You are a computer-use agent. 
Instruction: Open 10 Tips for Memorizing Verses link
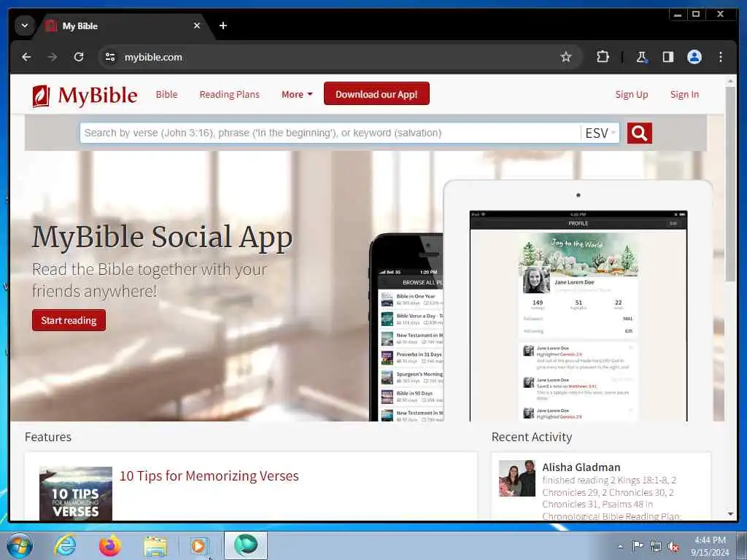[x=209, y=475]
